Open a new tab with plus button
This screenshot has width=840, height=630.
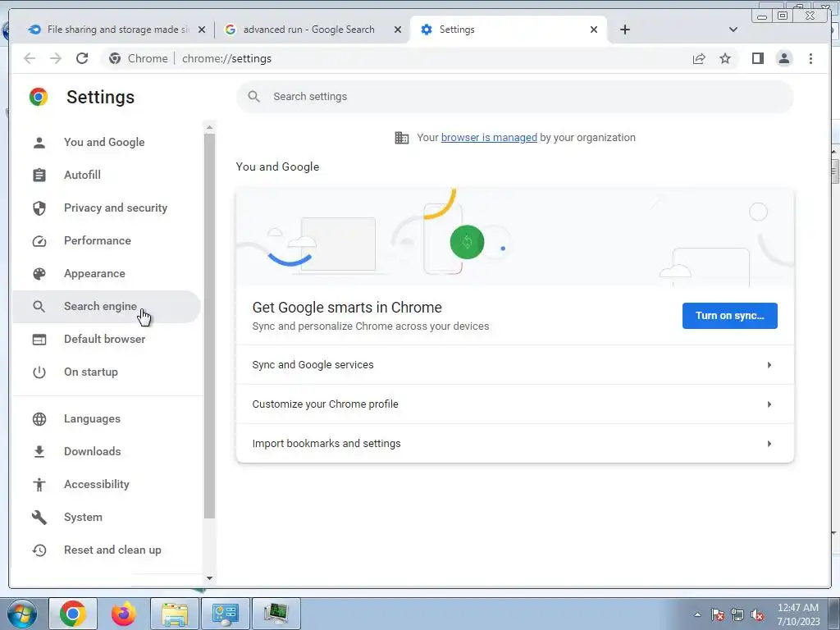click(x=624, y=30)
